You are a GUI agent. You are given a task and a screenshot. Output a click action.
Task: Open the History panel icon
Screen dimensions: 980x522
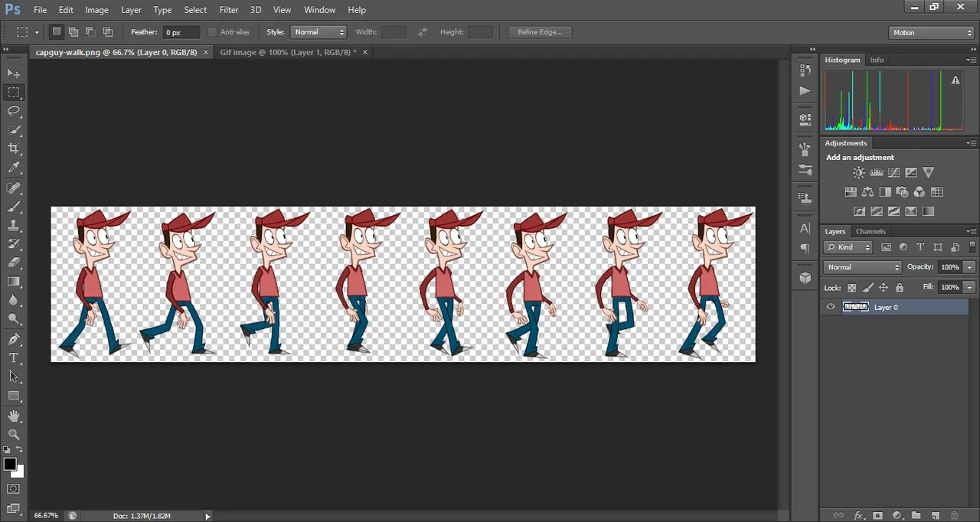point(805,70)
